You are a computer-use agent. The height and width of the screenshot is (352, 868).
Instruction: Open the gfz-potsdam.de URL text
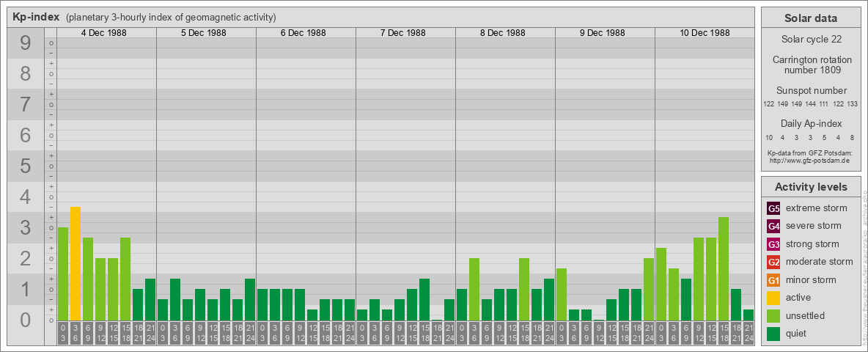(811, 161)
